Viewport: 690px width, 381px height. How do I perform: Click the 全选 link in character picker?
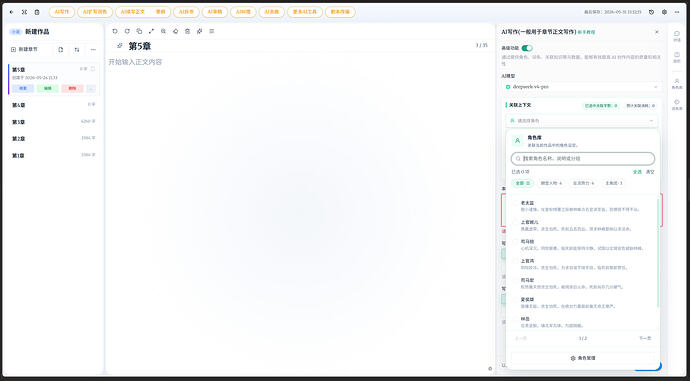637,172
